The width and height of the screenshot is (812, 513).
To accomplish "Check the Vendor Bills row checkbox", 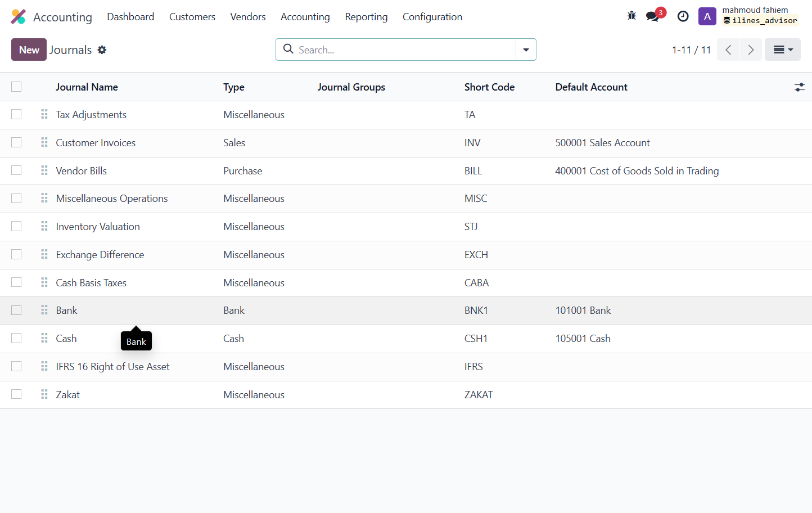I will [x=16, y=170].
